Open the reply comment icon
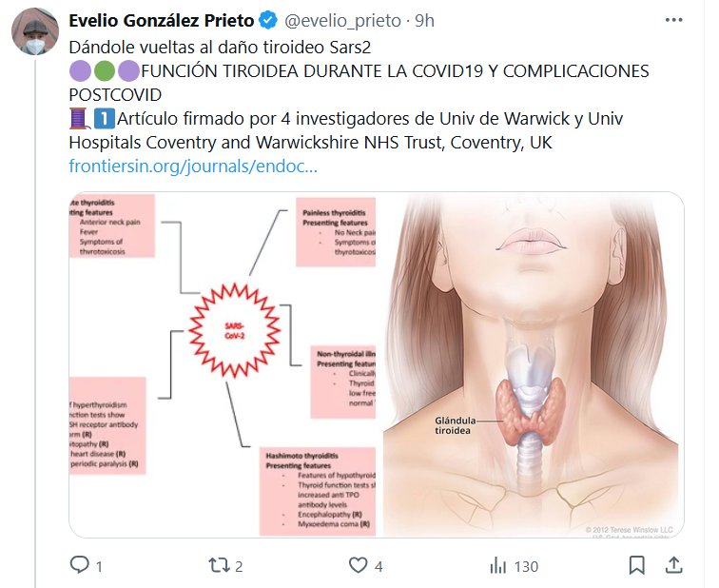The height and width of the screenshot is (588, 719). [79, 564]
